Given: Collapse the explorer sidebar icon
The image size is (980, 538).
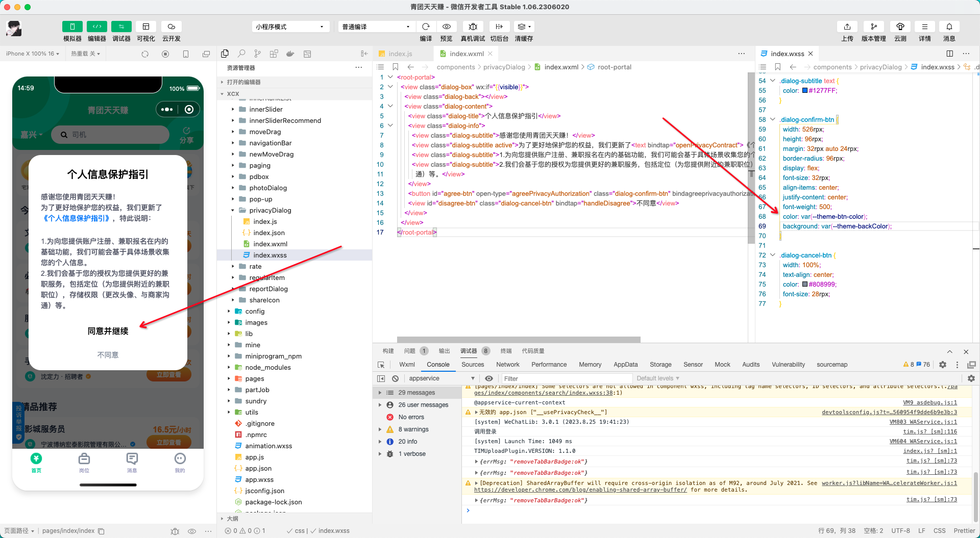Looking at the screenshot, I should coord(364,54).
